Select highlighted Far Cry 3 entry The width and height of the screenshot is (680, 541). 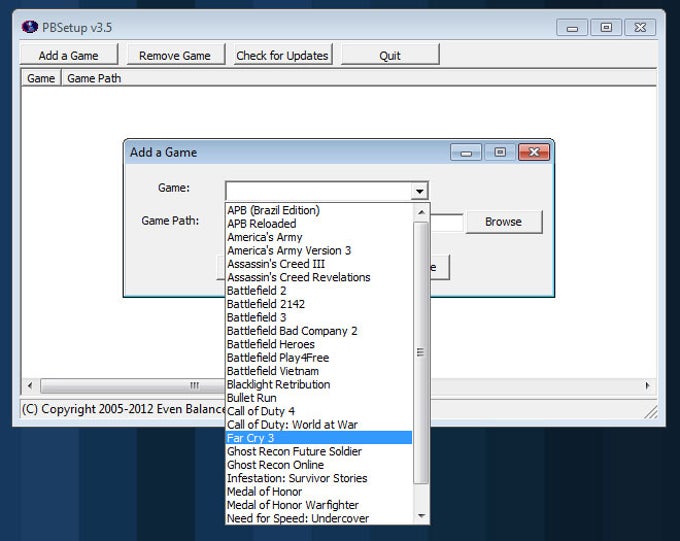tap(319, 438)
